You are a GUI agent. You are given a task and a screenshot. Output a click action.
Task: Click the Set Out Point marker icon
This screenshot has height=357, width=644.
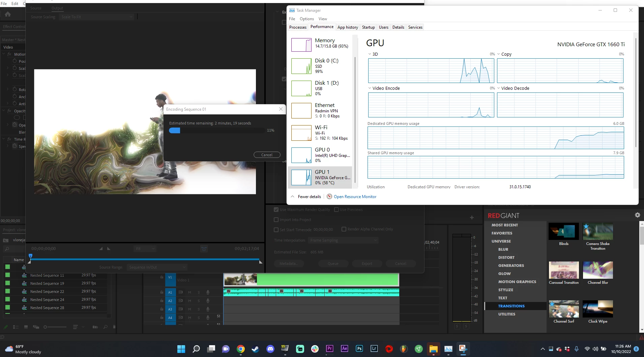coord(109,249)
